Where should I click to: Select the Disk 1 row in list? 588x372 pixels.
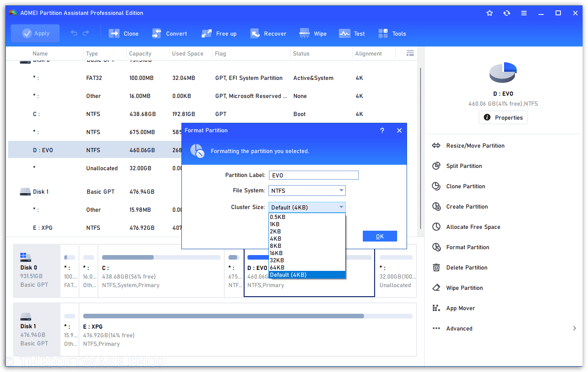pos(95,191)
